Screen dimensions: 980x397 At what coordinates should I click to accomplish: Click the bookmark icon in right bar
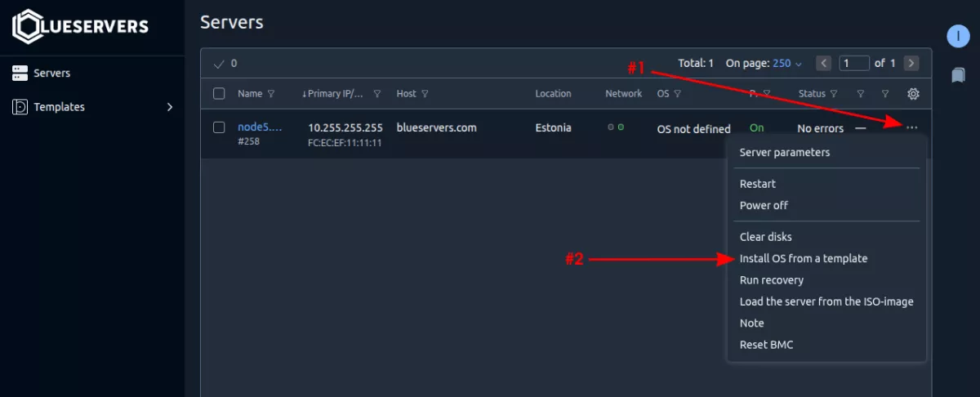[958, 75]
